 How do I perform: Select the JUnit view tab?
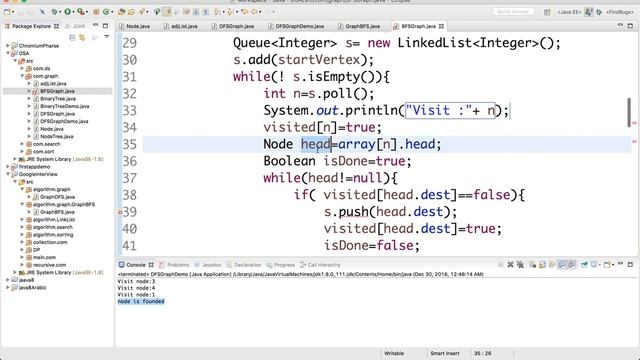pos(76,26)
